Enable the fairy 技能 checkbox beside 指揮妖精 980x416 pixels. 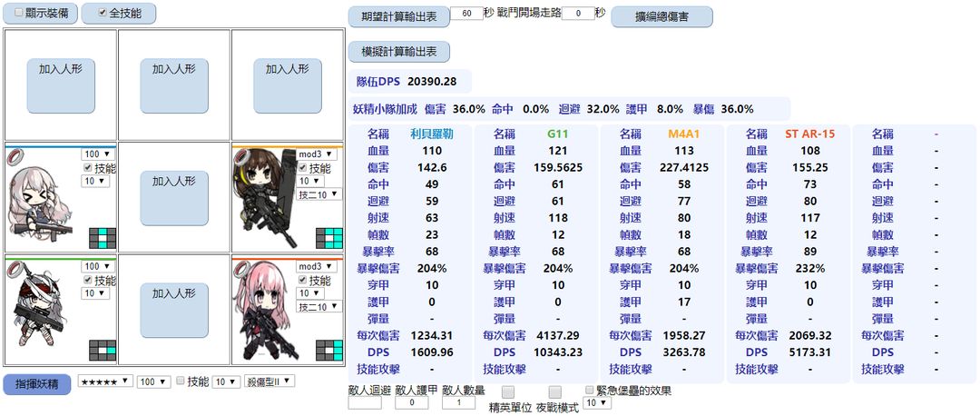click(x=181, y=381)
